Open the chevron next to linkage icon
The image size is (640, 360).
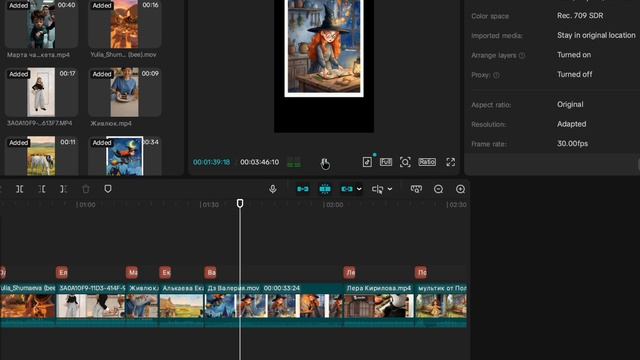pyautogui.click(x=359, y=189)
